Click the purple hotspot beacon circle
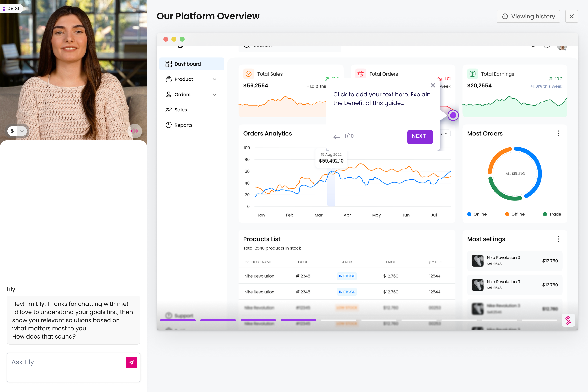This screenshot has height=392, width=588. 453,116
